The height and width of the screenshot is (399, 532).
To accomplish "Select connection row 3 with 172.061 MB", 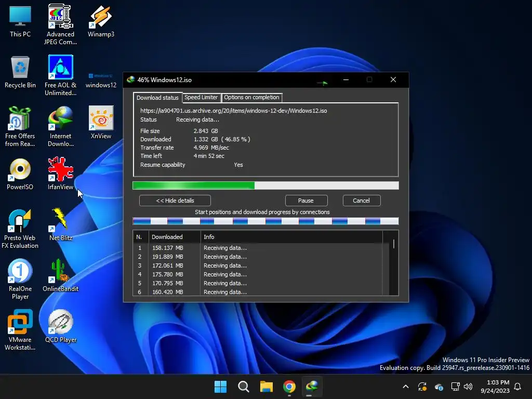I will (258, 265).
